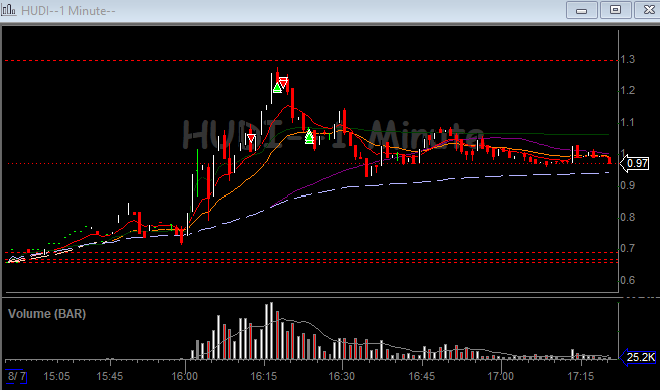The height and width of the screenshot is (390, 660).
Task: Click the 0.6 price axis label
Action: [628, 280]
